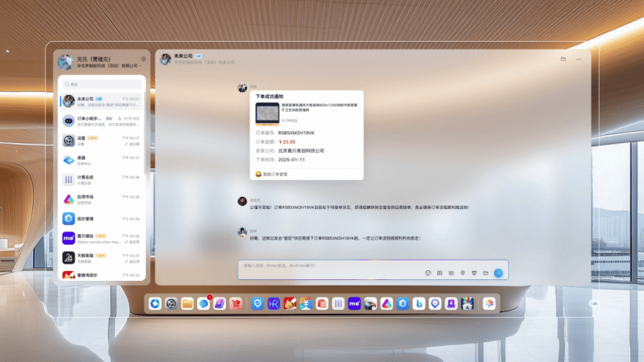Open the 订单小助手 chat in list
The image size is (644, 362).
[102, 121]
